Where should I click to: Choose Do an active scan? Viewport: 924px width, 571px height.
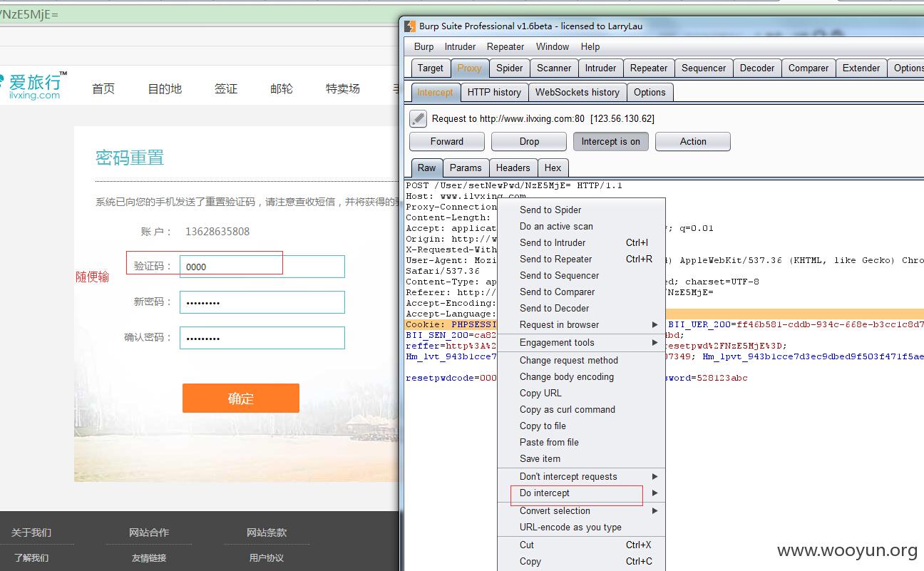tap(581, 226)
